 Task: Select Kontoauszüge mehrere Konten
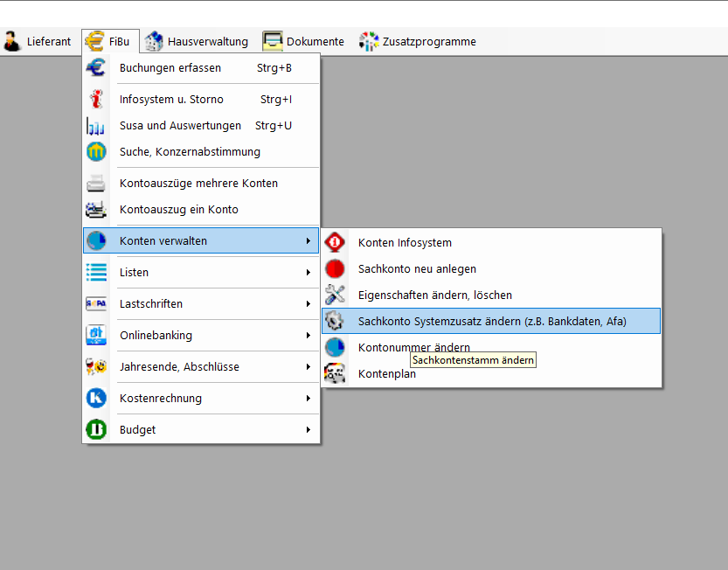coord(201,184)
